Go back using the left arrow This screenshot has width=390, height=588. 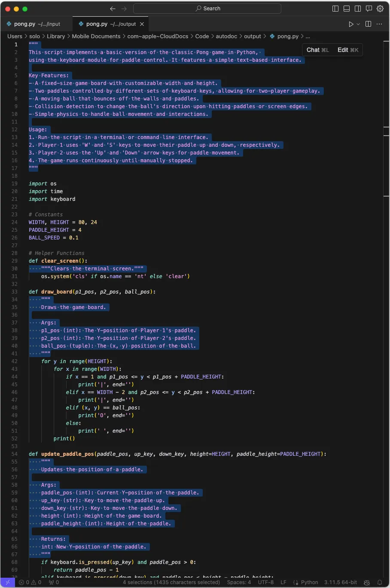tap(113, 9)
